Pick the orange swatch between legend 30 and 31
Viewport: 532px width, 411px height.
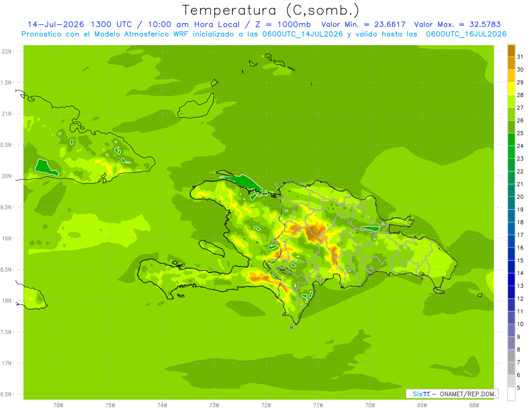(x=511, y=63)
